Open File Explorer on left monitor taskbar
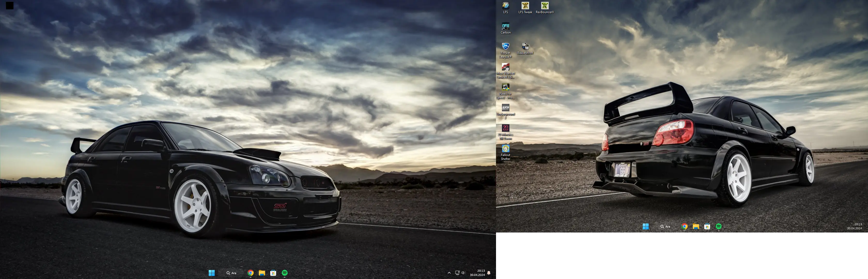This screenshot has width=868, height=279. tap(262, 273)
